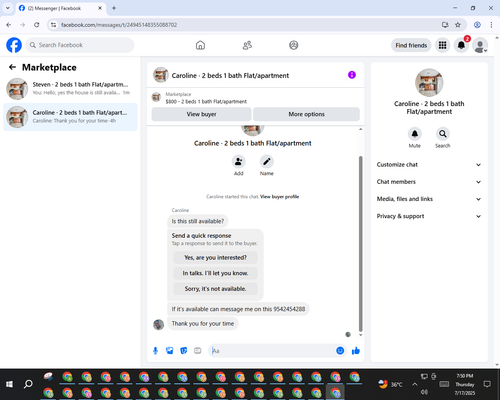Send quick response Sorry, it's not available.
500x400 pixels.
pos(215,289)
